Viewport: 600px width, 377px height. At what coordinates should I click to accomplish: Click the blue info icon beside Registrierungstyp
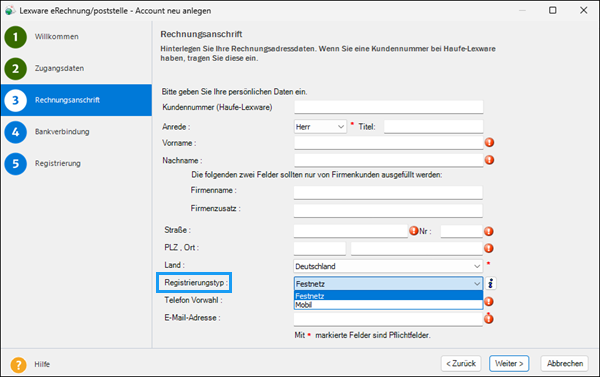(x=491, y=284)
